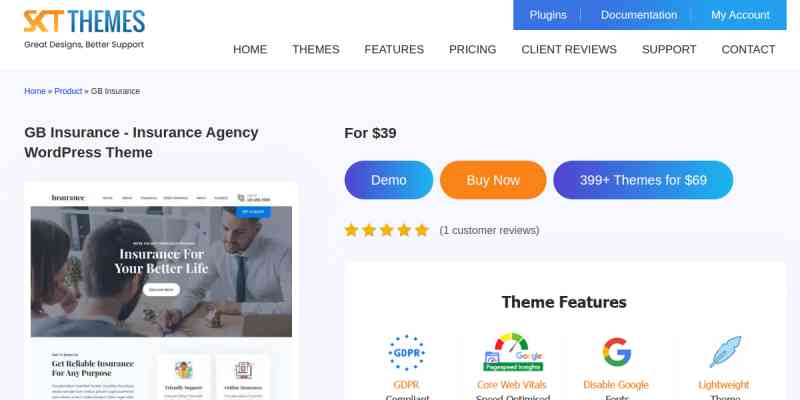Click the Lightweight feather icon
The height and width of the screenshot is (400, 800).
(x=724, y=352)
